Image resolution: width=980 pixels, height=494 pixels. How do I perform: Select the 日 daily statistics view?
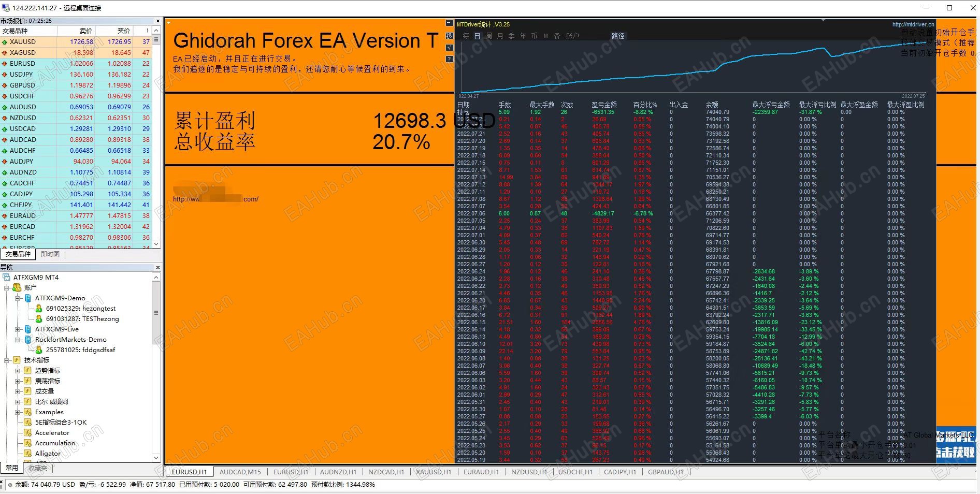coord(477,36)
